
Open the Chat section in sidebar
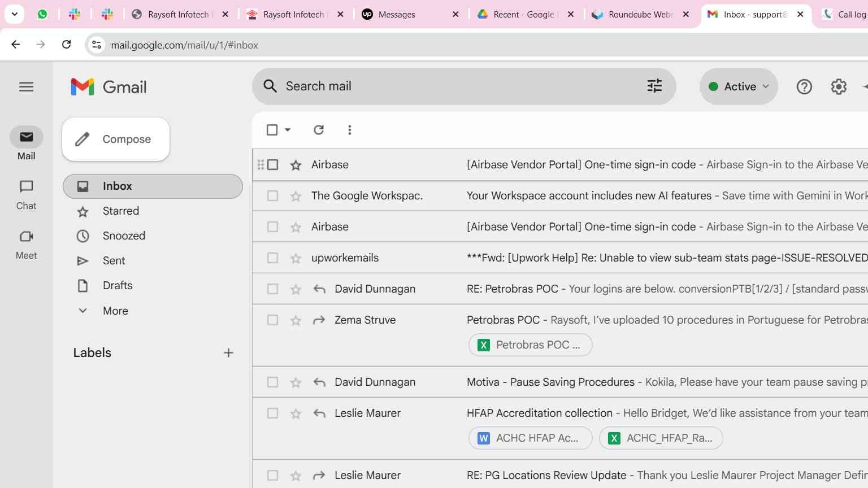tap(27, 194)
